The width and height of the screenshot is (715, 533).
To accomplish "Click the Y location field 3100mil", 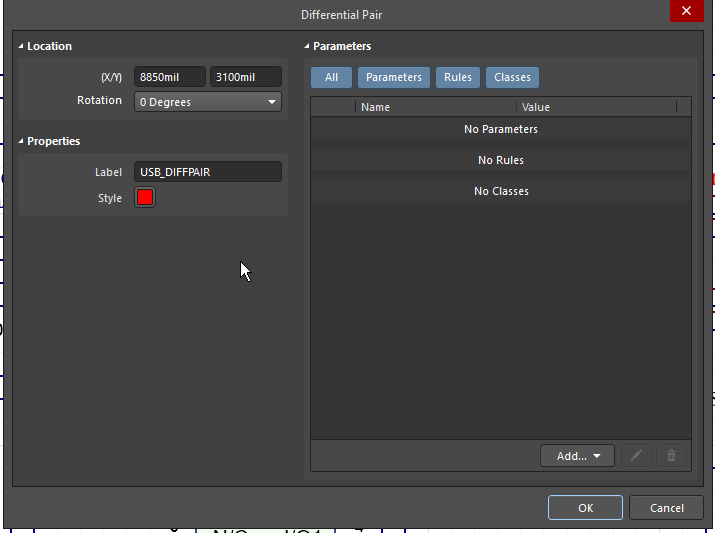I will [246, 77].
